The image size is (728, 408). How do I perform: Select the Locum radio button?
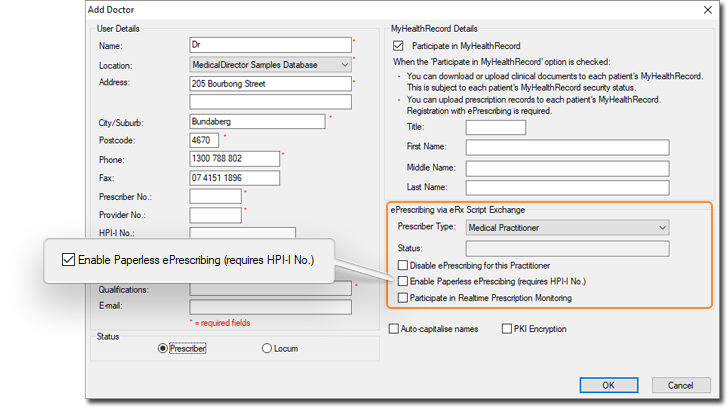266,348
